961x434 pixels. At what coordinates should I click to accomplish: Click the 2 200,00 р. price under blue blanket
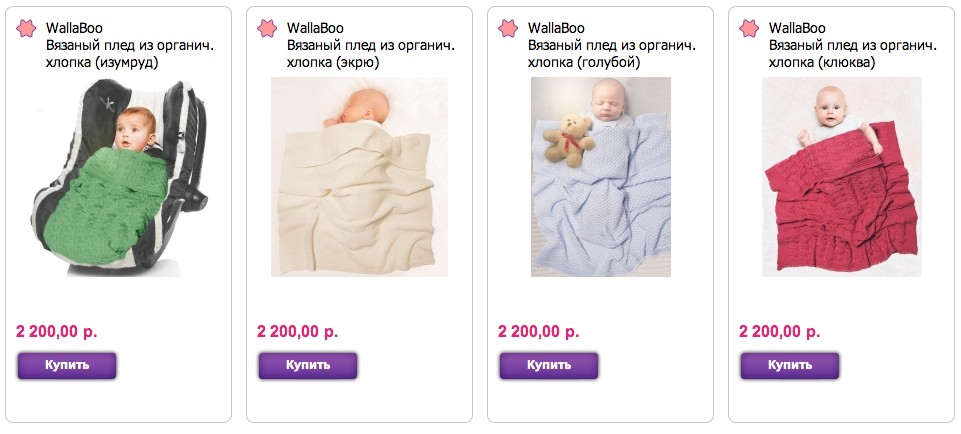[x=539, y=332]
